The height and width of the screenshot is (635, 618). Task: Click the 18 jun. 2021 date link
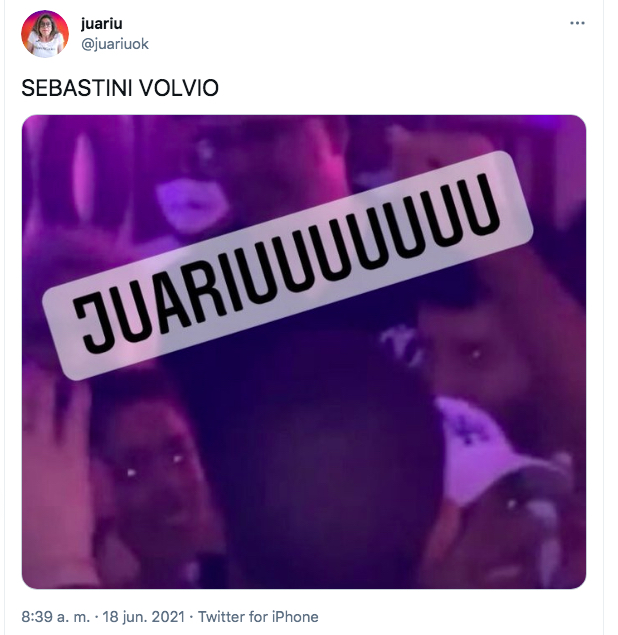(143, 617)
